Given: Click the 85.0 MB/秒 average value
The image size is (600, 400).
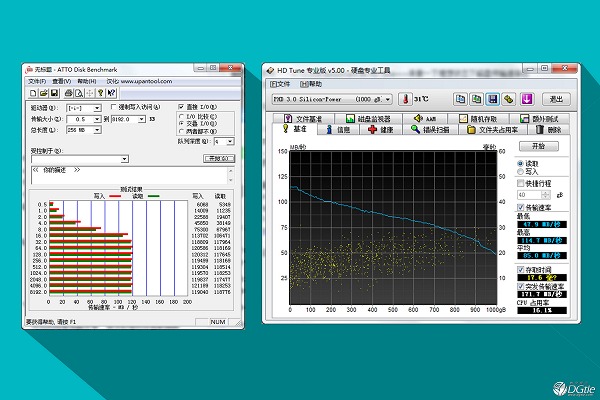Looking at the screenshot, I should coord(542,255).
